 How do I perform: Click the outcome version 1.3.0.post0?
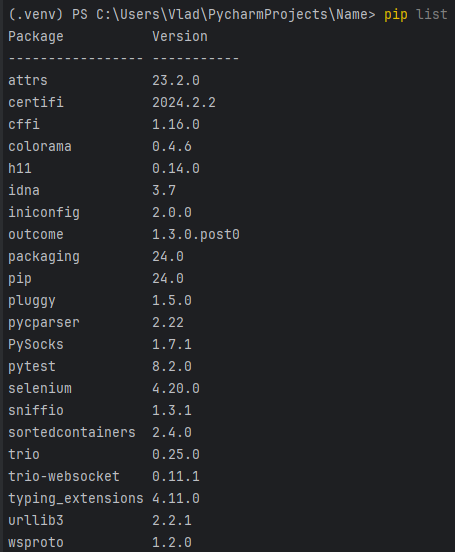(x=196, y=235)
